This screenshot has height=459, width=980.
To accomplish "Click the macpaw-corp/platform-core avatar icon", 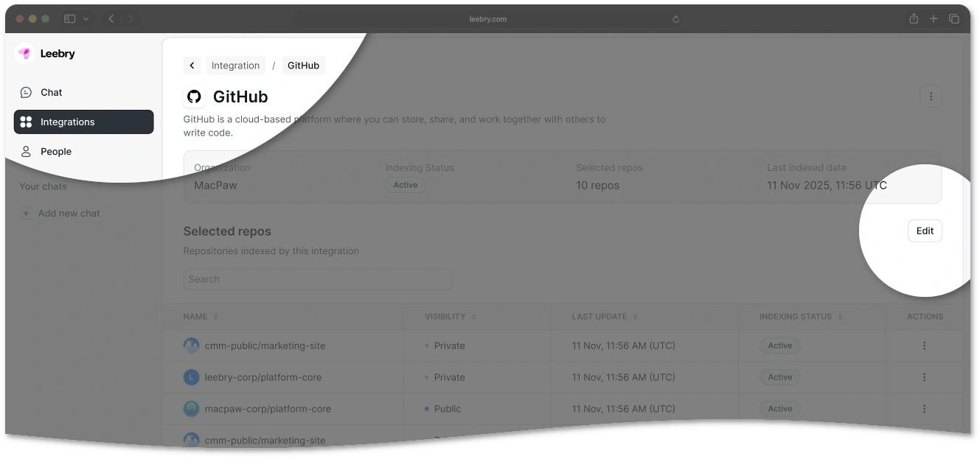I will click(x=192, y=409).
